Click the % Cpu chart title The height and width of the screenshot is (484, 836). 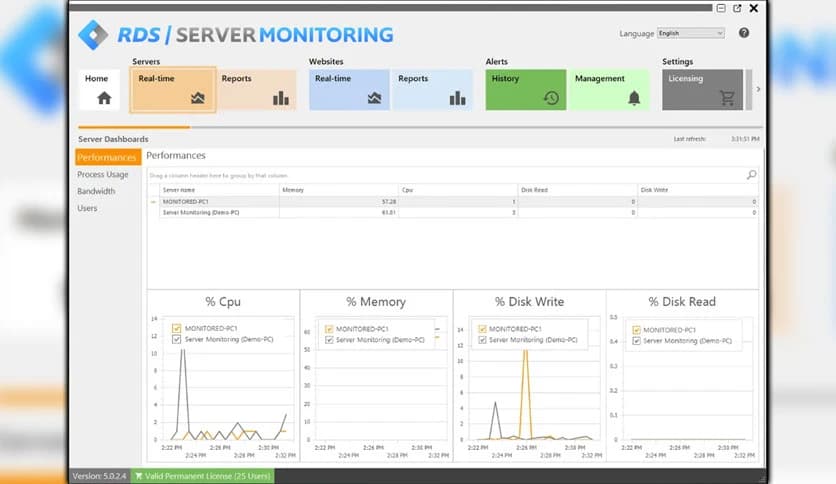pyautogui.click(x=223, y=302)
